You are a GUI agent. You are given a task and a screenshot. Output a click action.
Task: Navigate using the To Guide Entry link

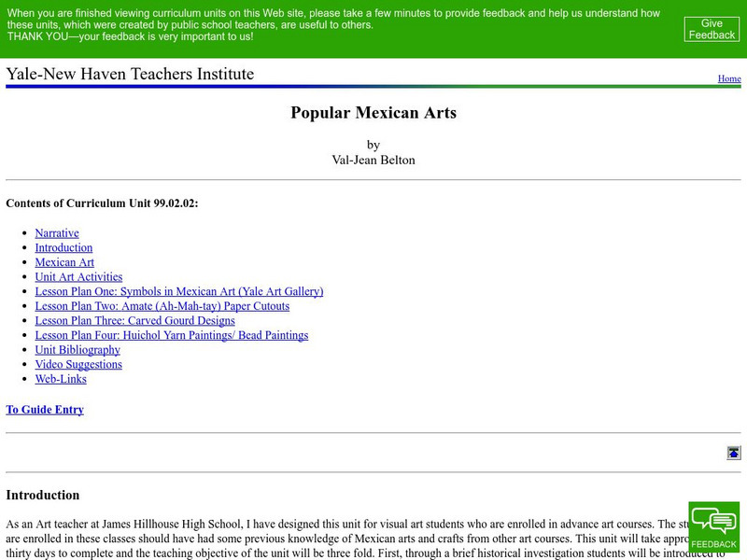(x=43, y=409)
